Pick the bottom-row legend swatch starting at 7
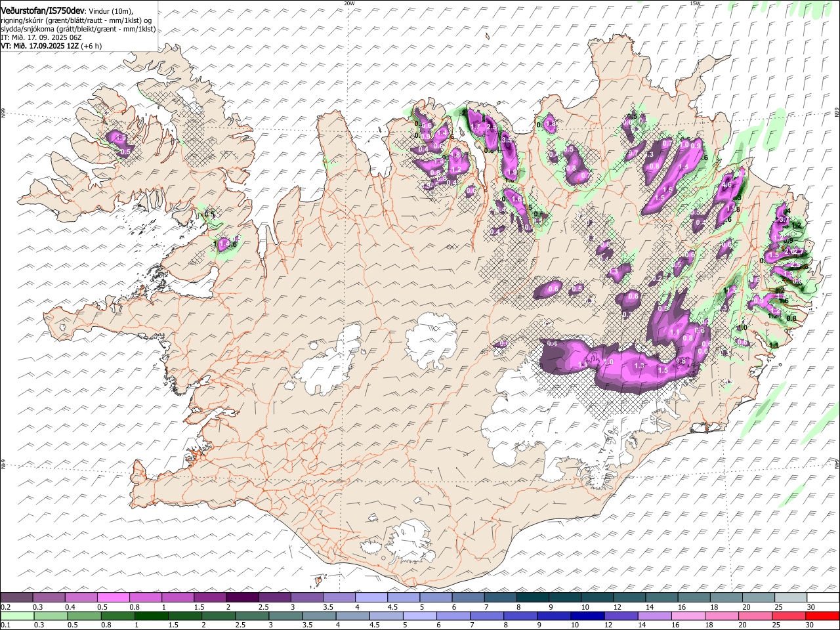The width and height of the screenshot is (840, 630). coord(487,616)
